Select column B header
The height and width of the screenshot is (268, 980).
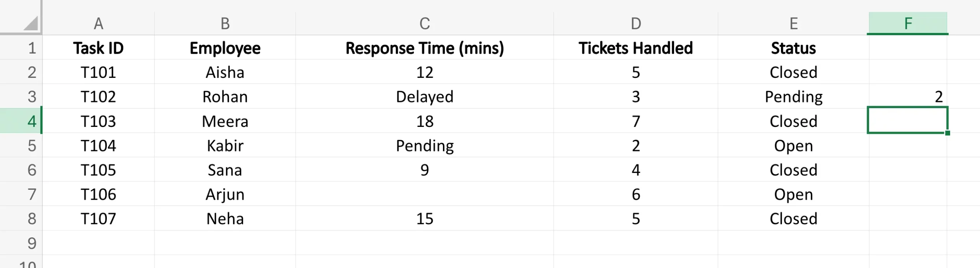coord(225,24)
